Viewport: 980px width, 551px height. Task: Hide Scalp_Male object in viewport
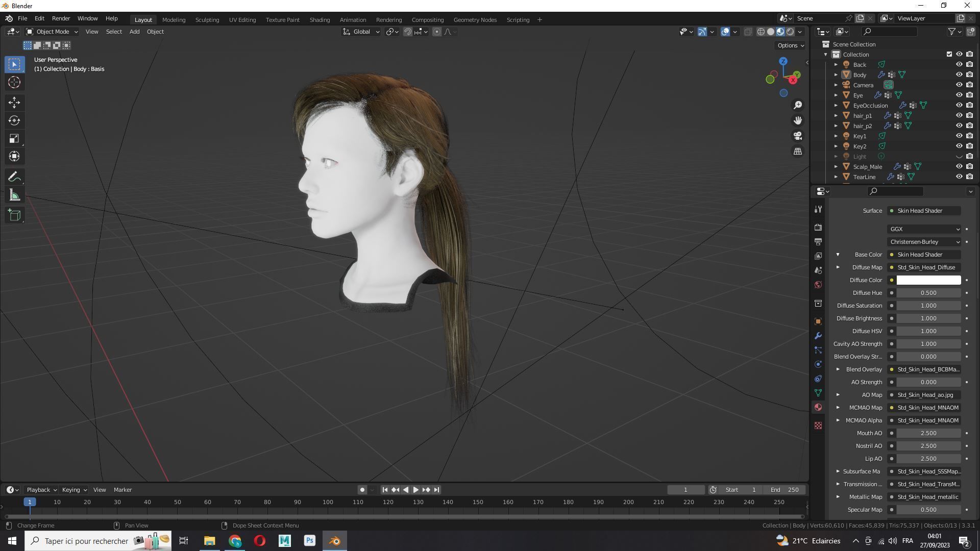point(959,166)
